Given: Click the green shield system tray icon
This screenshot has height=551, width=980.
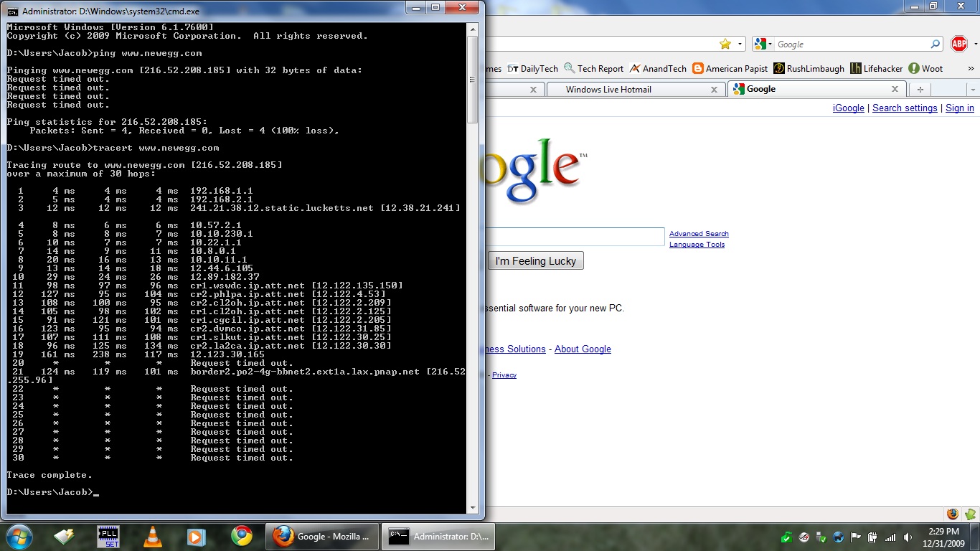Looking at the screenshot, I should pyautogui.click(x=787, y=537).
